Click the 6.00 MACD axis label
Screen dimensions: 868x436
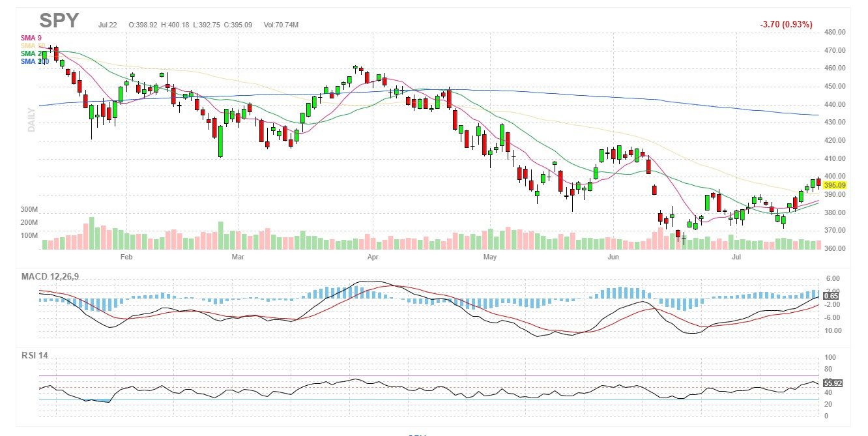click(832, 278)
